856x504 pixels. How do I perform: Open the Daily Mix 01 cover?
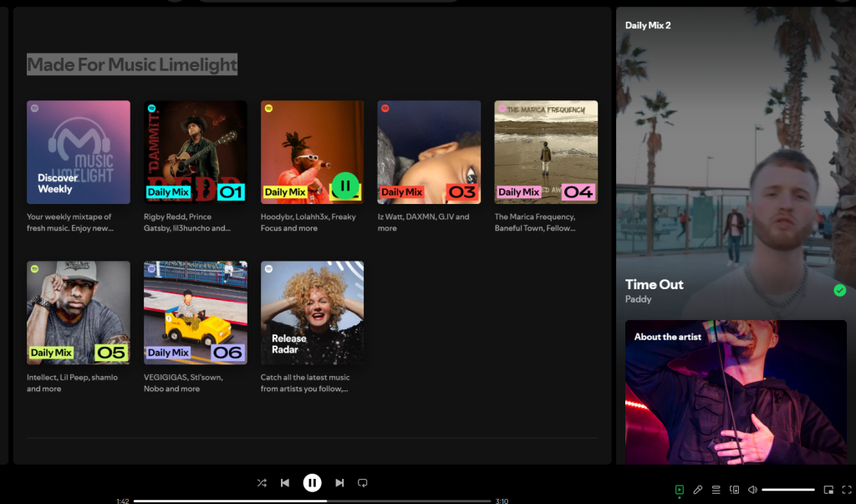(196, 152)
